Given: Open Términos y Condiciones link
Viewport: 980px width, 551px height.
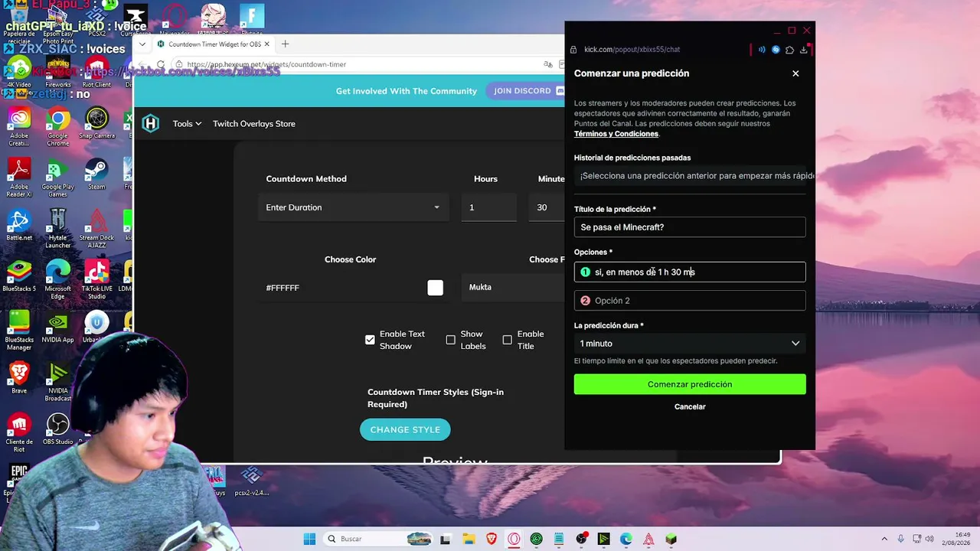Looking at the screenshot, I should click(x=616, y=134).
